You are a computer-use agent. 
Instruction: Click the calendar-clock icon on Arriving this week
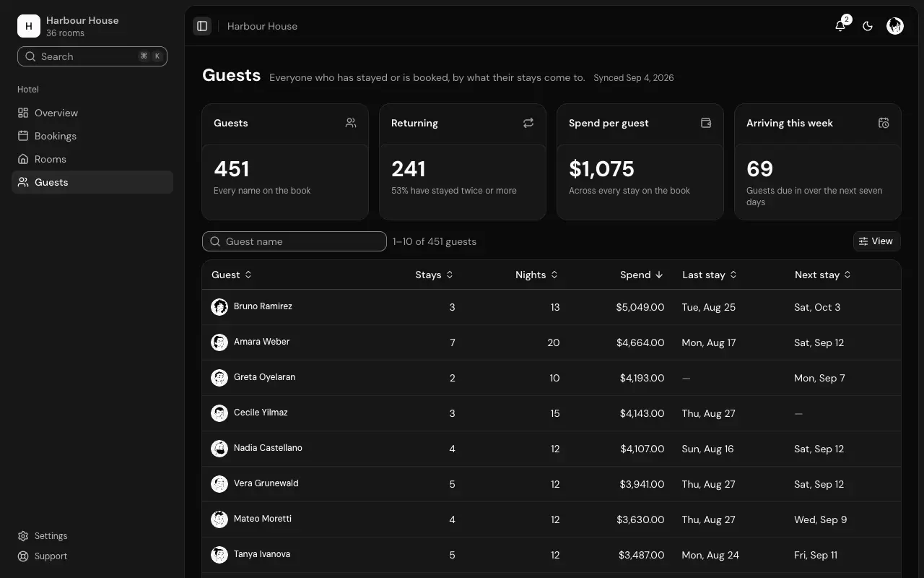[x=884, y=123]
